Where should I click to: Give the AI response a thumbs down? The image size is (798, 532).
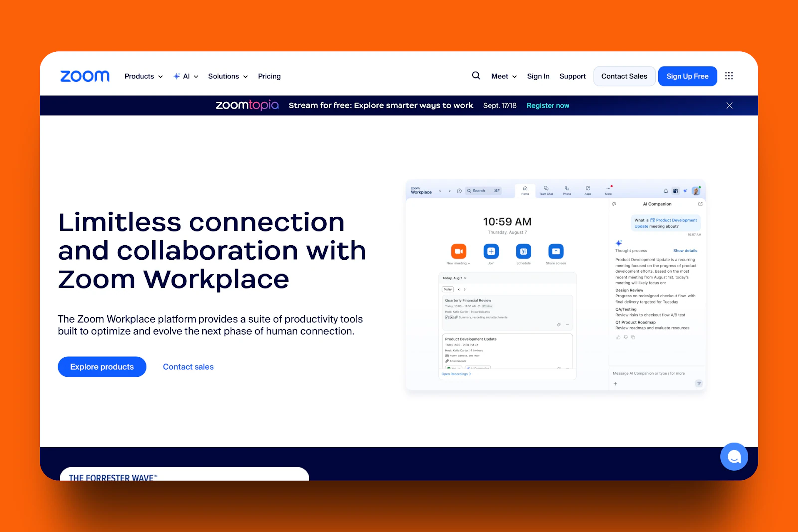click(x=626, y=337)
